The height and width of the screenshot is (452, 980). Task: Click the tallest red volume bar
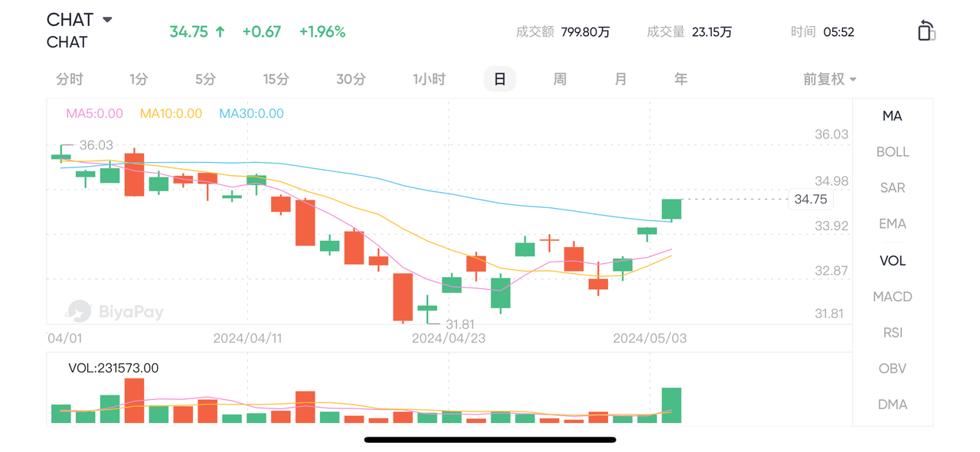tap(135, 400)
